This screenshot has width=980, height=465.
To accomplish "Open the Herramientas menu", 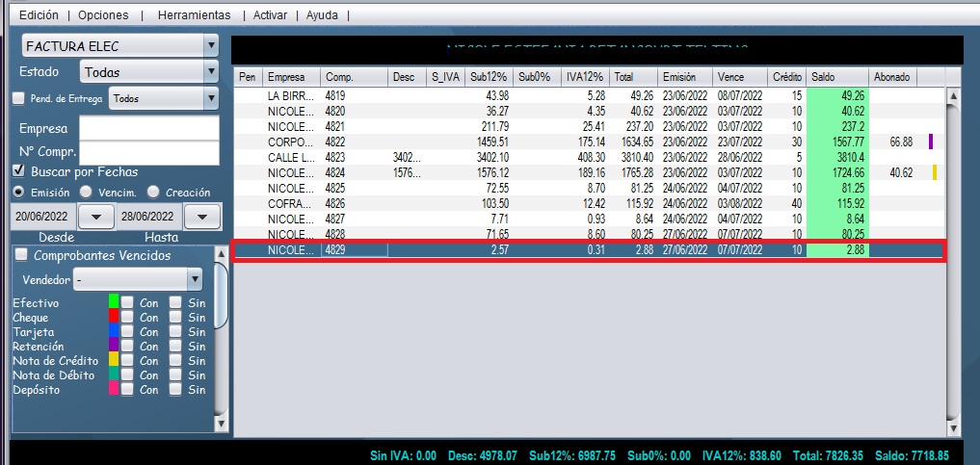I will click(x=194, y=15).
